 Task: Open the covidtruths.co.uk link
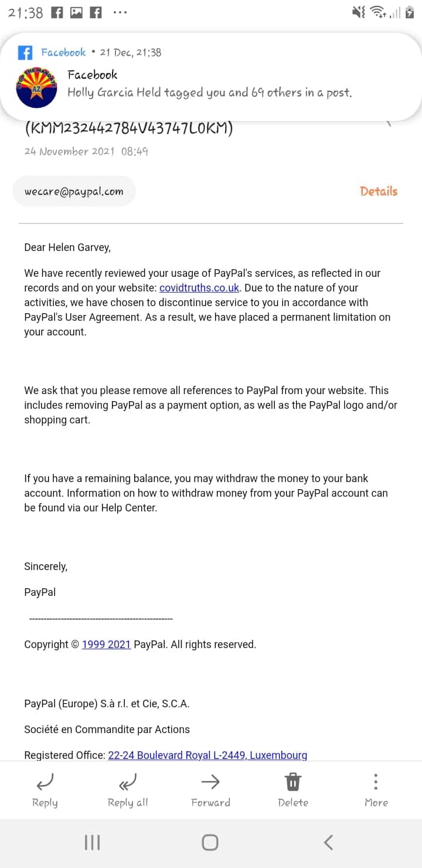click(199, 288)
